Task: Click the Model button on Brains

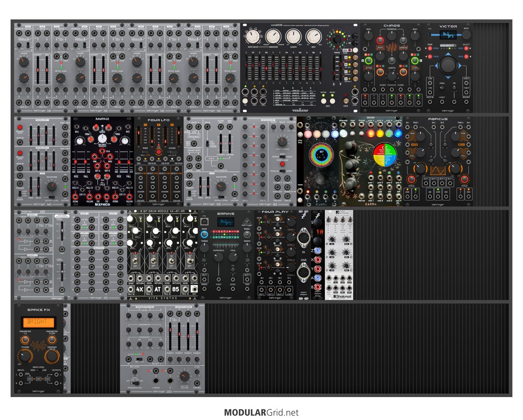Action: [247, 234]
